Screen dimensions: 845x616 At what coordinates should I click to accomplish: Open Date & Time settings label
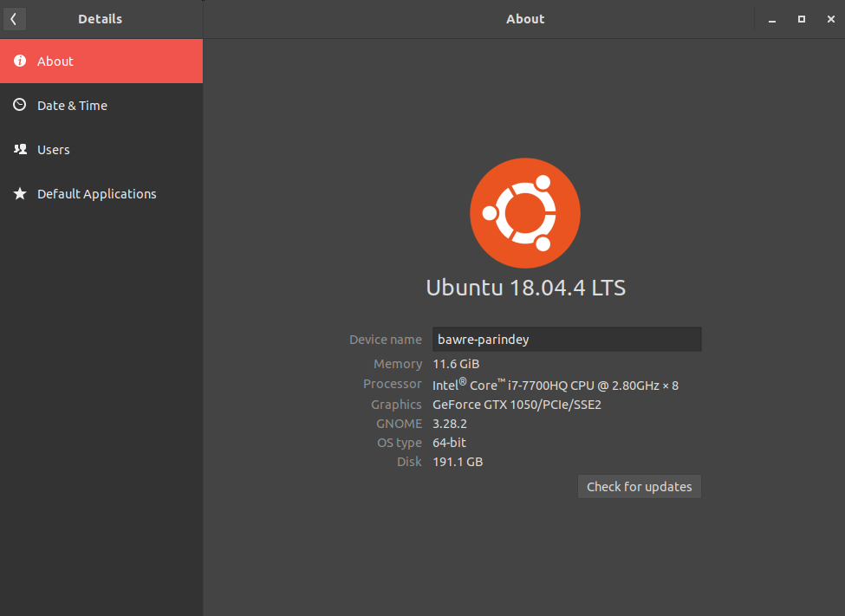[x=72, y=106]
